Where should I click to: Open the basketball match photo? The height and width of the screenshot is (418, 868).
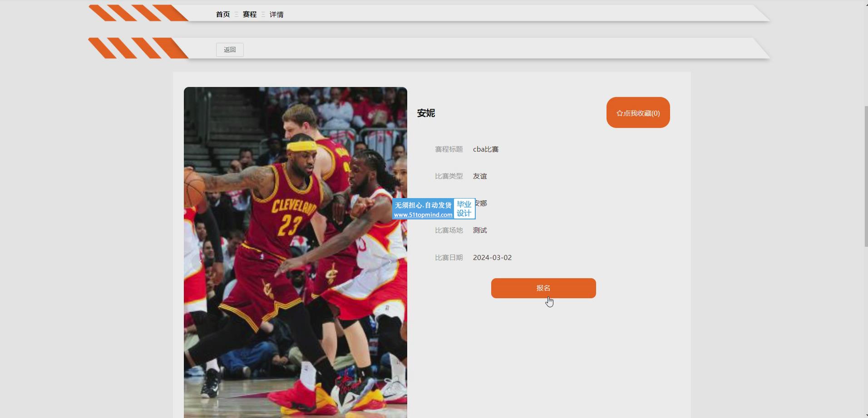coord(296,252)
